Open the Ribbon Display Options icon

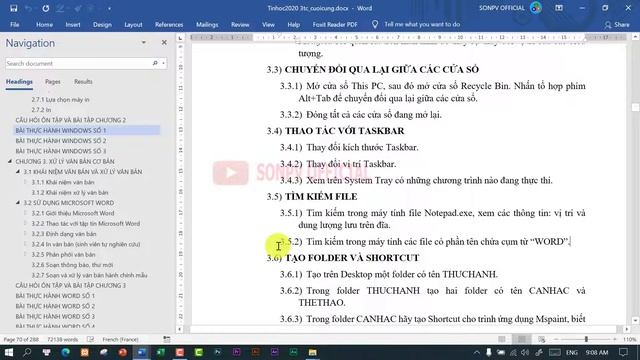click(x=559, y=8)
